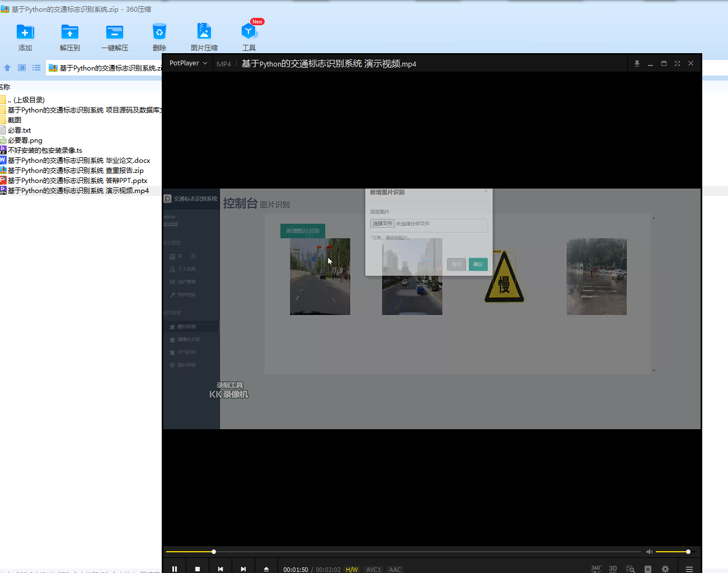Open the 图片压缩 image compression tool
The width and height of the screenshot is (728, 573).
click(x=204, y=32)
